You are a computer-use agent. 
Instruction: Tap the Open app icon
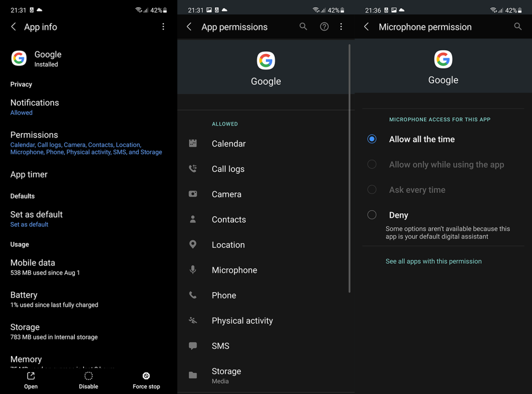point(31,376)
